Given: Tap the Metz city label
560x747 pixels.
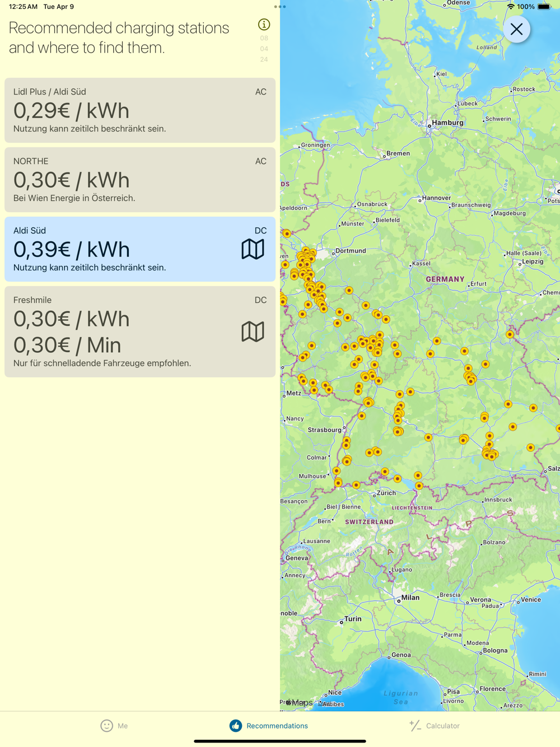Looking at the screenshot, I should click(294, 393).
